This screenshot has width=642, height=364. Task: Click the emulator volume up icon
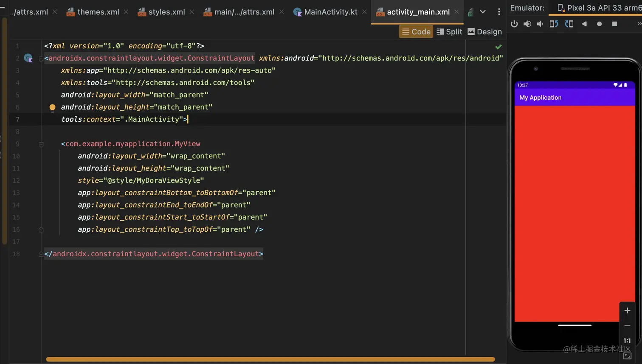(x=527, y=24)
